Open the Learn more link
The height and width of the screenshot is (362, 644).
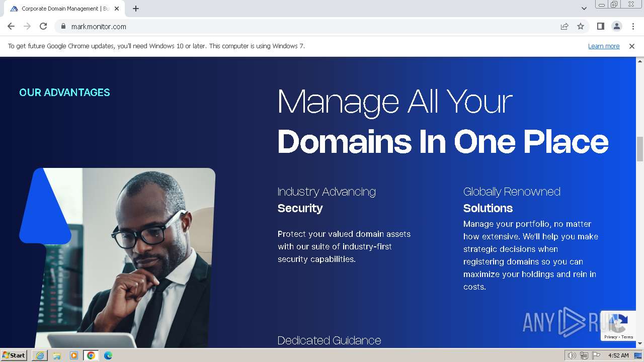pyautogui.click(x=604, y=46)
